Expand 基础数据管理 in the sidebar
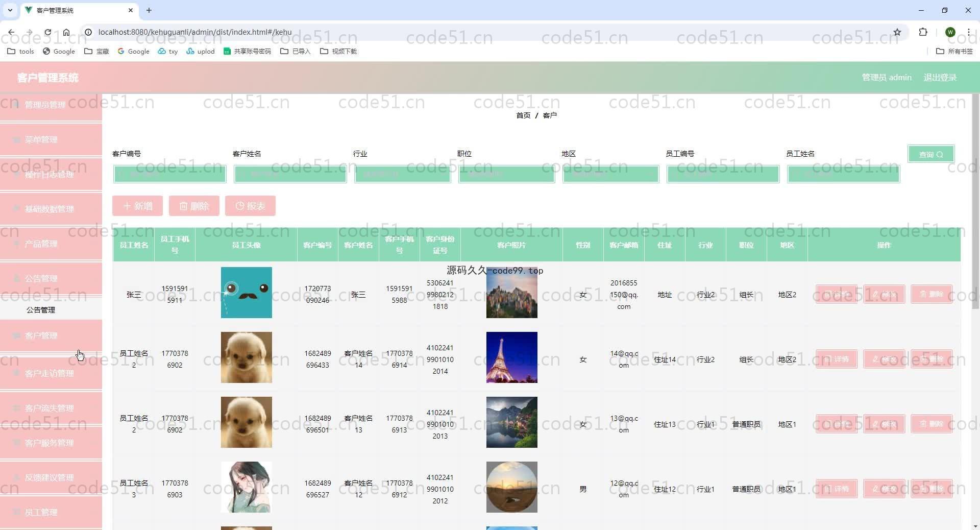The image size is (980, 530). [51, 209]
